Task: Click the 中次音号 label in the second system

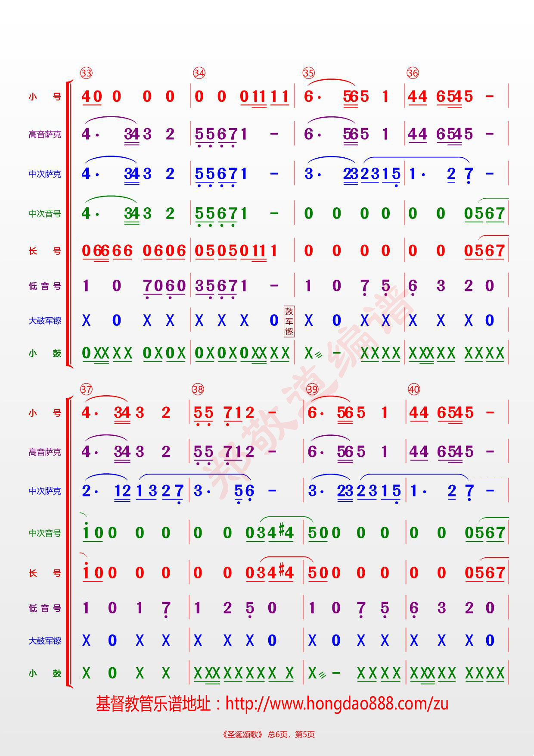Action: point(45,533)
